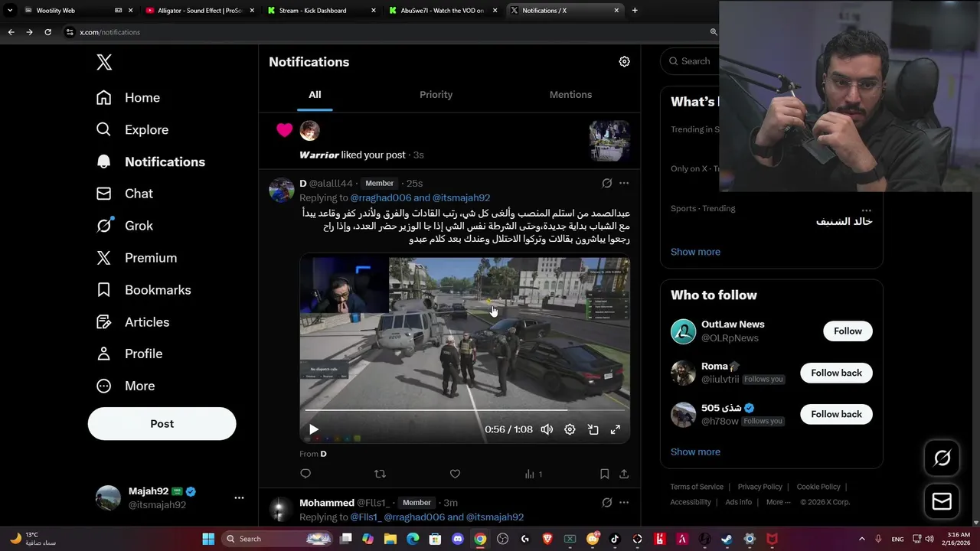Reply to D's post

pyautogui.click(x=305, y=474)
